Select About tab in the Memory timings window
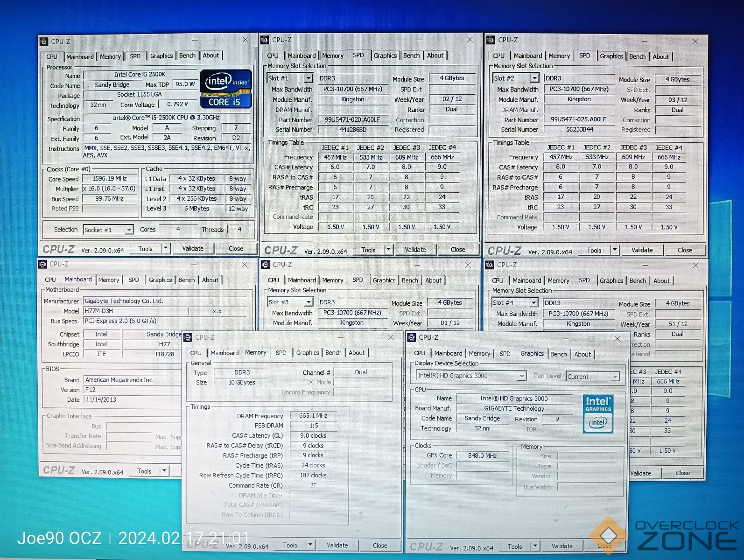 (x=357, y=353)
